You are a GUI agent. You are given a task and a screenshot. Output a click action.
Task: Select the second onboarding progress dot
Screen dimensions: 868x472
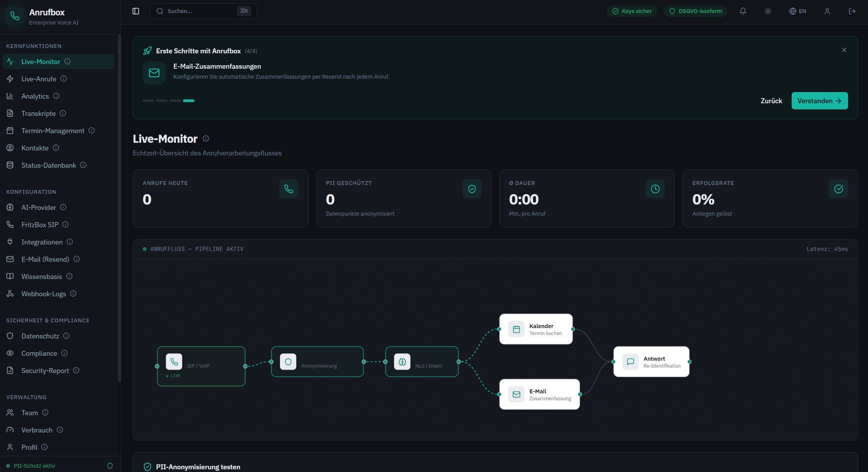tap(162, 101)
